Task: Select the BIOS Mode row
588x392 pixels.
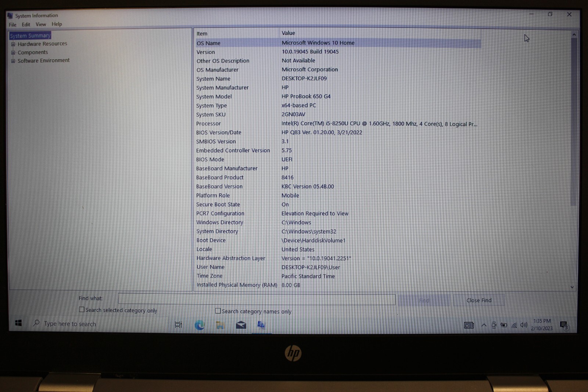Action: coord(338,159)
